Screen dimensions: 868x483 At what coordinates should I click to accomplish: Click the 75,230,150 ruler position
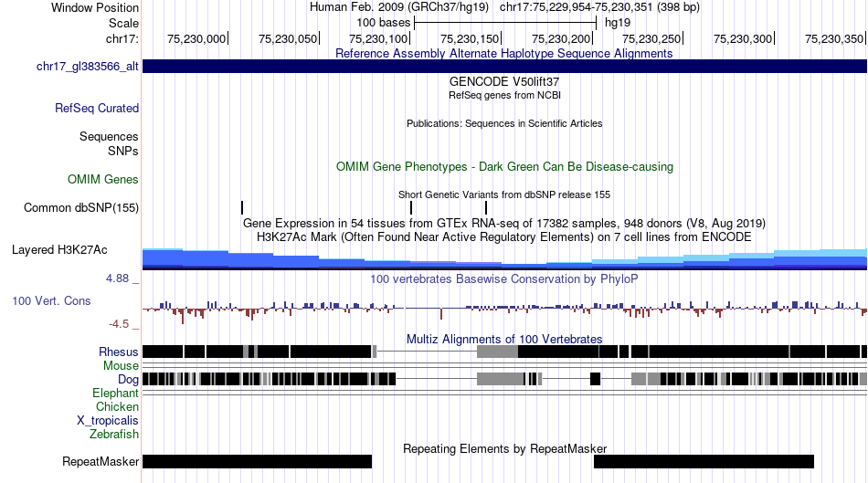click(x=471, y=38)
